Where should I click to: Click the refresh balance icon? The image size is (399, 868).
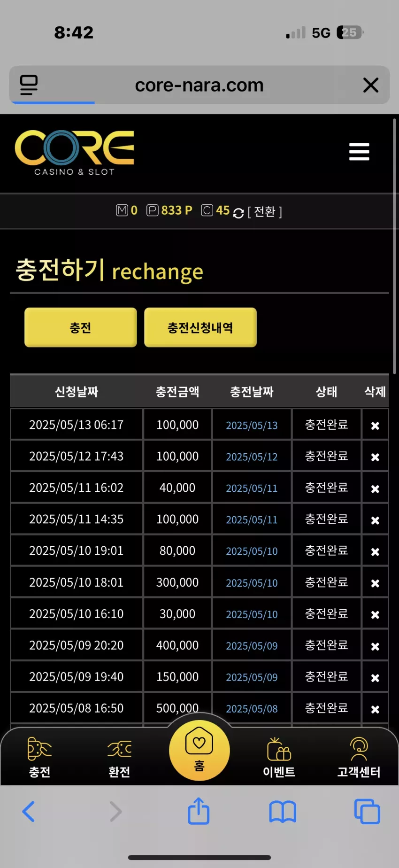[x=238, y=213]
